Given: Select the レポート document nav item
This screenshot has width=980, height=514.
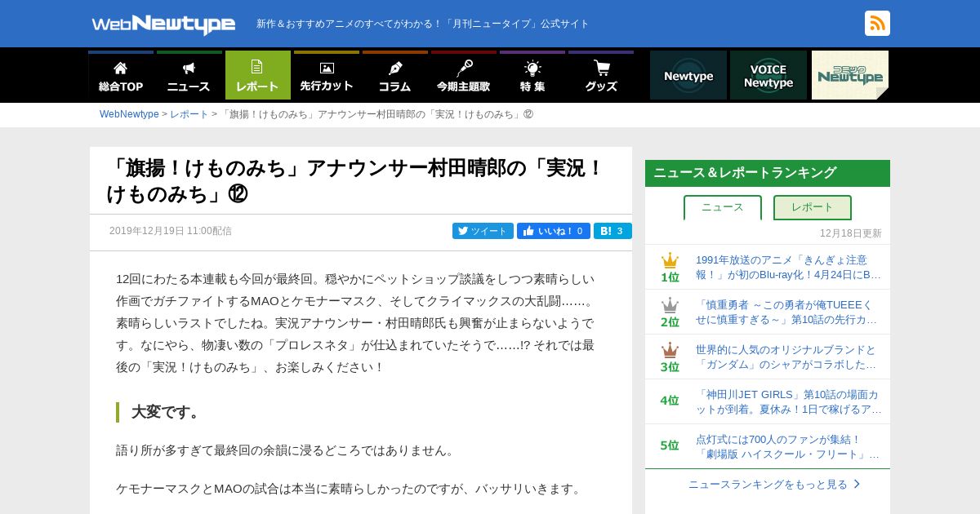Looking at the screenshot, I should pyautogui.click(x=258, y=75).
